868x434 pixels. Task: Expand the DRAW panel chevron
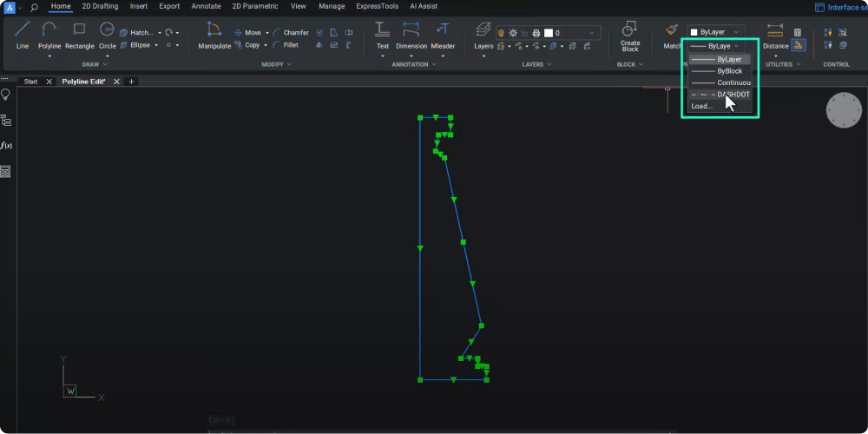(106, 64)
